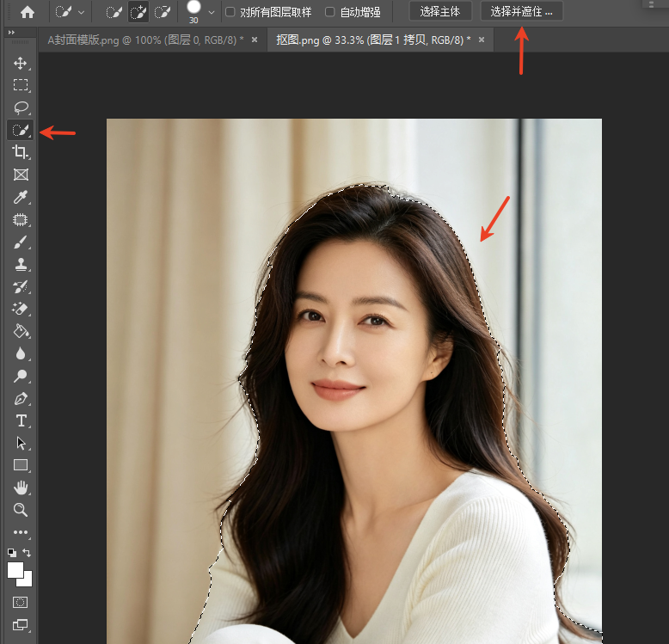Pick the Eyedropper tool
669x644 pixels.
coord(20,197)
